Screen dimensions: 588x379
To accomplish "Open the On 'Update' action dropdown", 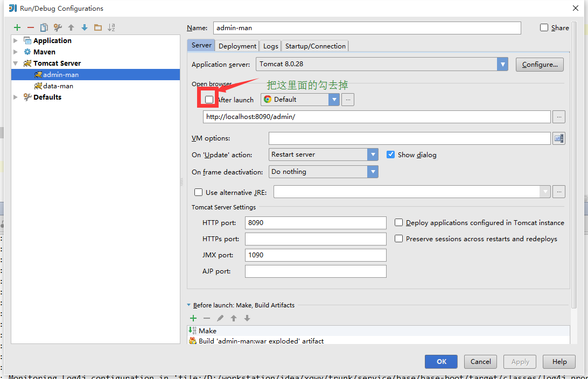I will coord(373,155).
